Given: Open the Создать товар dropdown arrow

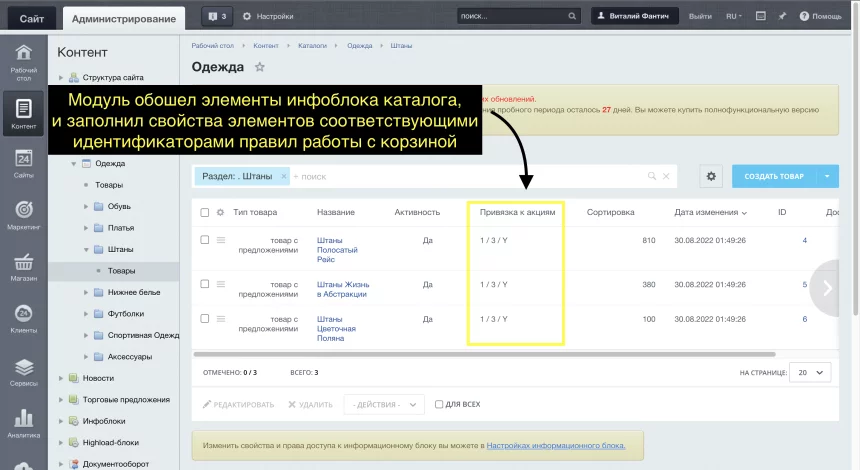Looking at the screenshot, I should (827, 176).
